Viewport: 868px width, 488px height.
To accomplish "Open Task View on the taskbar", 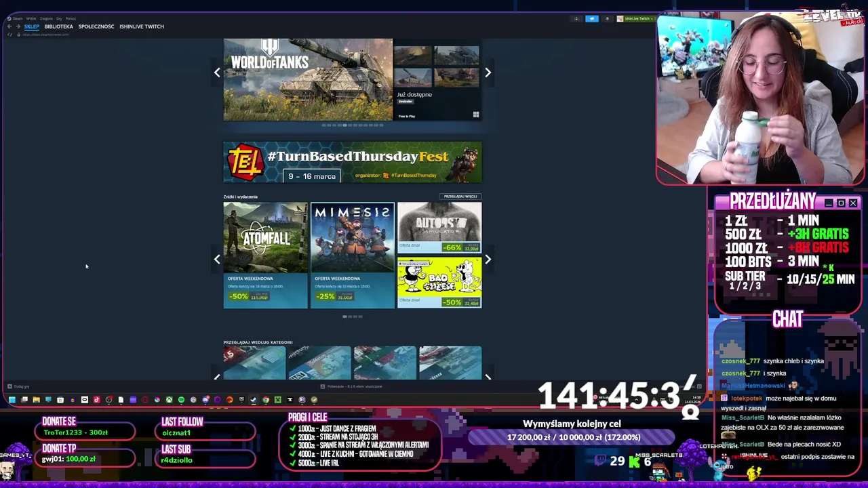I will click(x=24, y=400).
